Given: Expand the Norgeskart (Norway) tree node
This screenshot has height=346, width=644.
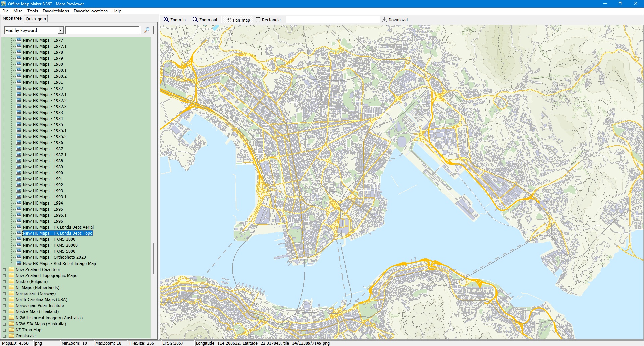Looking at the screenshot, I should (x=4, y=294).
